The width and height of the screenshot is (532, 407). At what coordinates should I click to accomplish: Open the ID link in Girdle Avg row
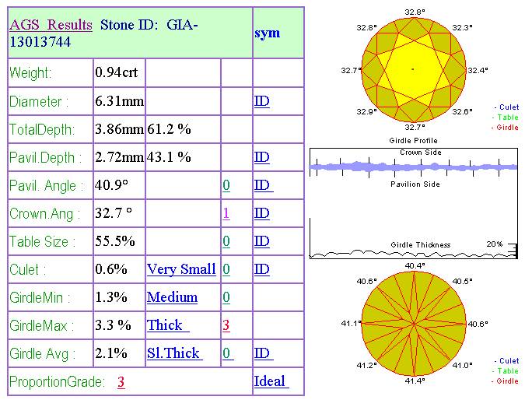[264, 353]
